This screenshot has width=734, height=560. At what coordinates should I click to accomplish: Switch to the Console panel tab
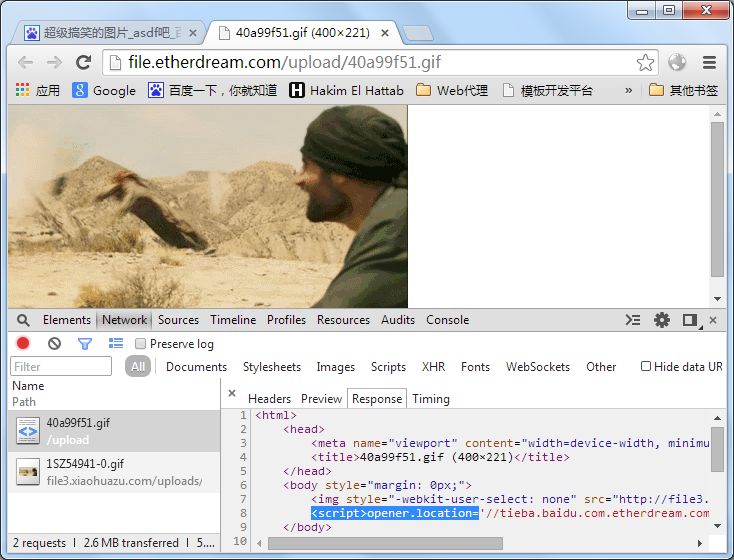point(448,320)
